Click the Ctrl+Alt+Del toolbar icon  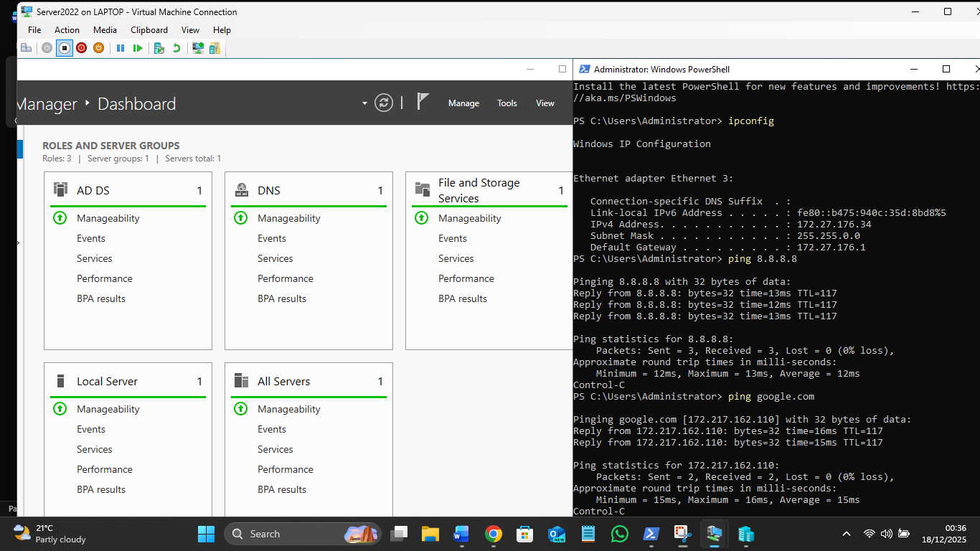[26, 48]
